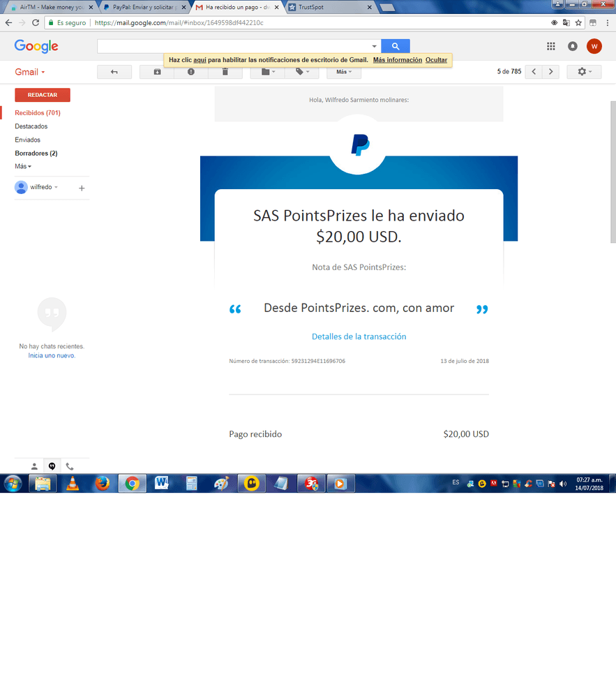Open the Move to folder dropdown
Viewport: 616px width, 698px height.
point(268,72)
